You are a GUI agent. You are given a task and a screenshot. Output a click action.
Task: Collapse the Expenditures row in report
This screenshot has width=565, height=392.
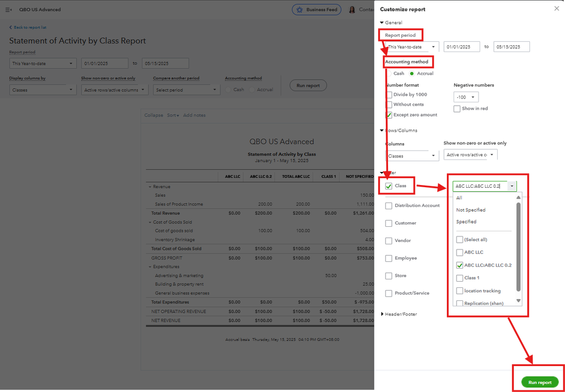[x=150, y=267]
